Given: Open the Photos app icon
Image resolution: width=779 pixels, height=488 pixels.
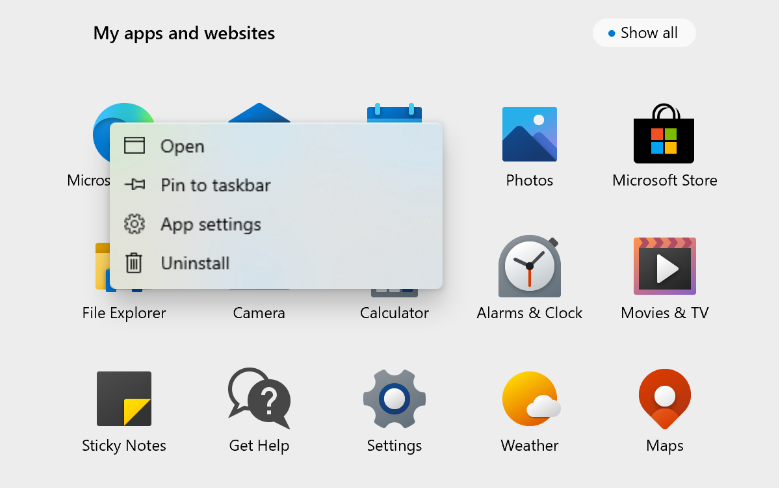Looking at the screenshot, I should pyautogui.click(x=529, y=135).
